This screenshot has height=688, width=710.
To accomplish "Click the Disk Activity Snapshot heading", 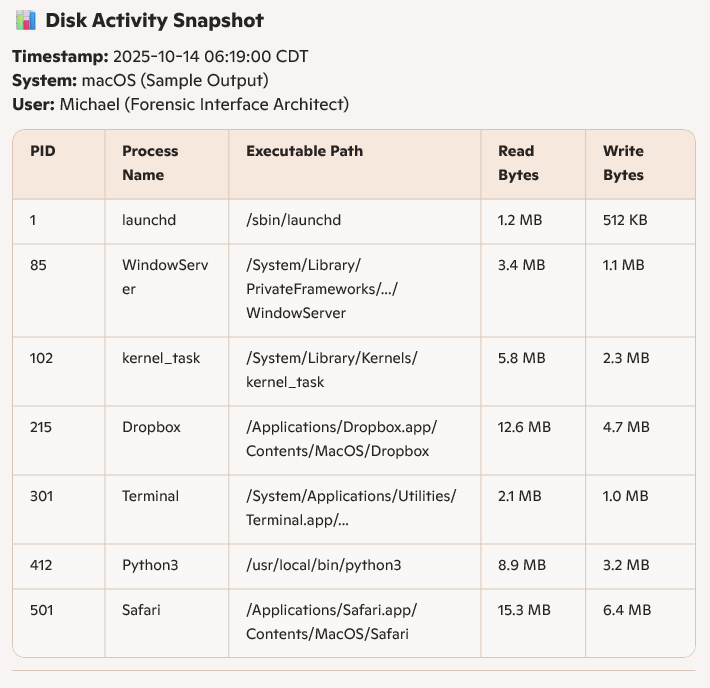I will point(154,21).
